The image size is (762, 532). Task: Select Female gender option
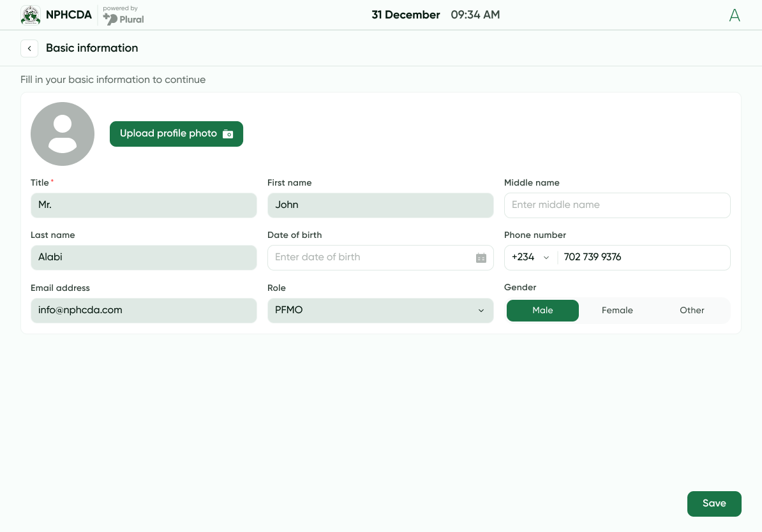617,311
